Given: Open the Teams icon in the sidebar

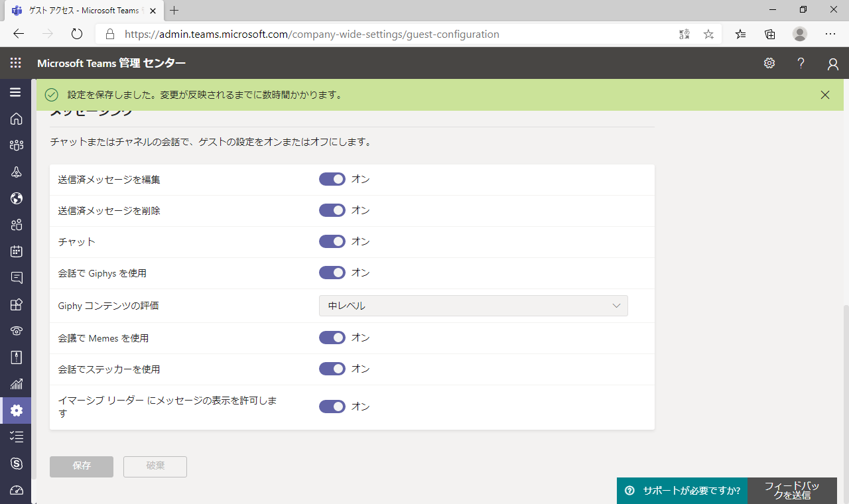Looking at the screenshot, I should [17, 145].
